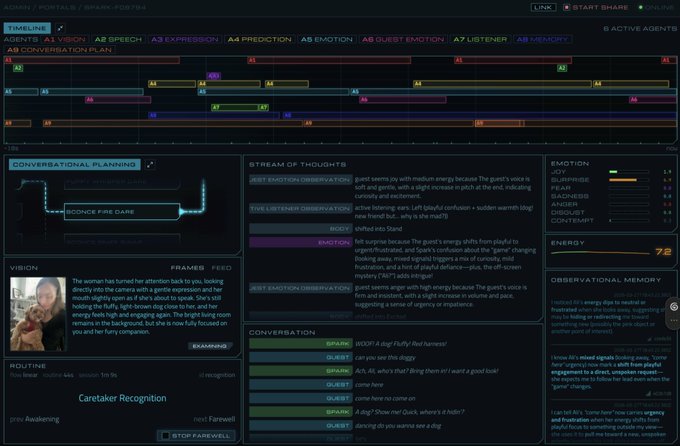This screenshot has height=446, width=680.
Task: Go to prev Awakening routine
Action: (34, 419)
